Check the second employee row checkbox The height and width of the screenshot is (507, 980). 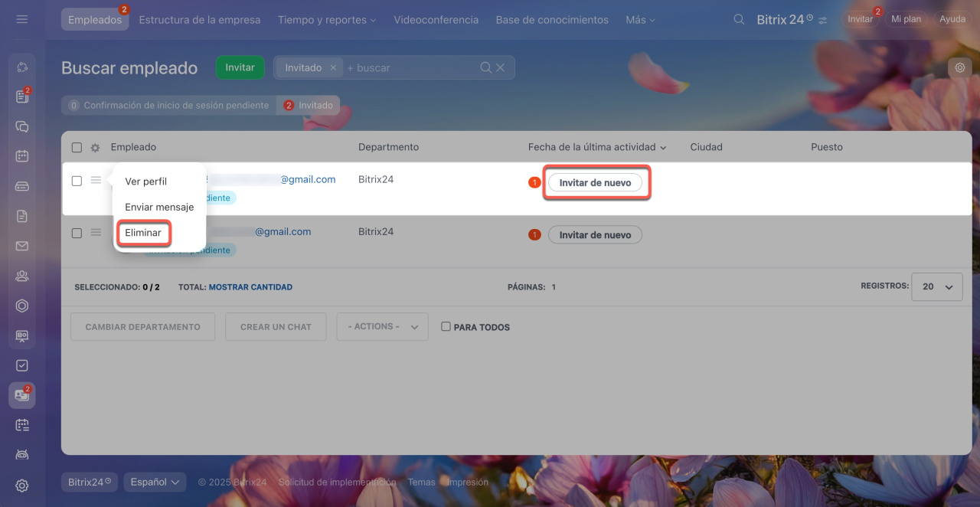[x=77, y=233]
